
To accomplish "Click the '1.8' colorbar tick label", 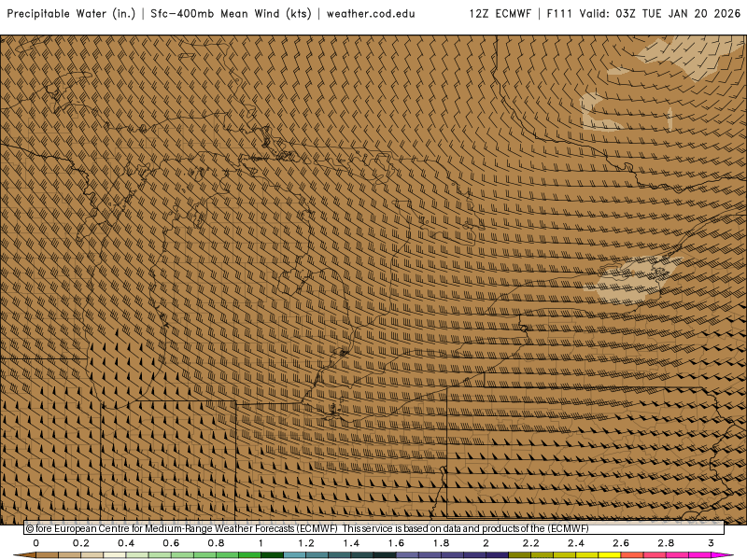I will [x=441, y=543].
